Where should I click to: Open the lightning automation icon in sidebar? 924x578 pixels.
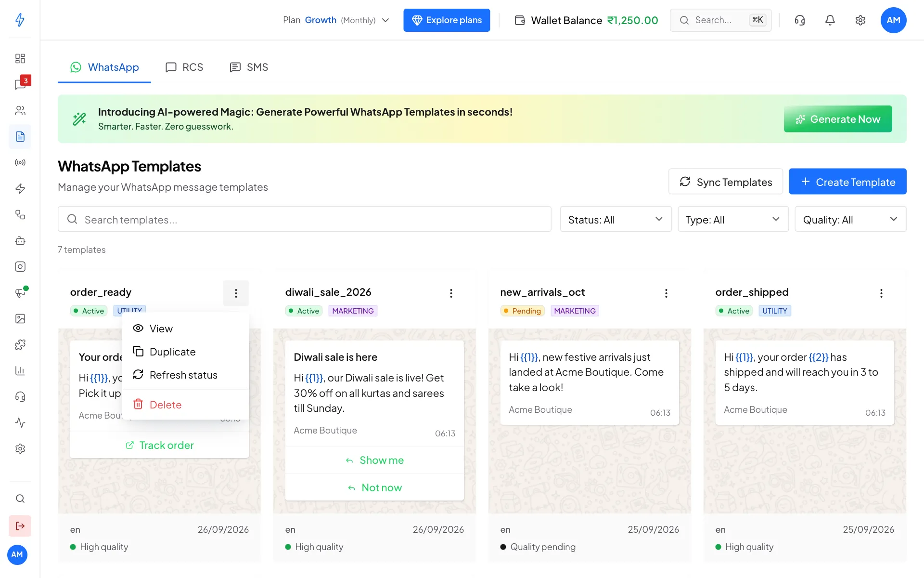click(x=20, y=188)
